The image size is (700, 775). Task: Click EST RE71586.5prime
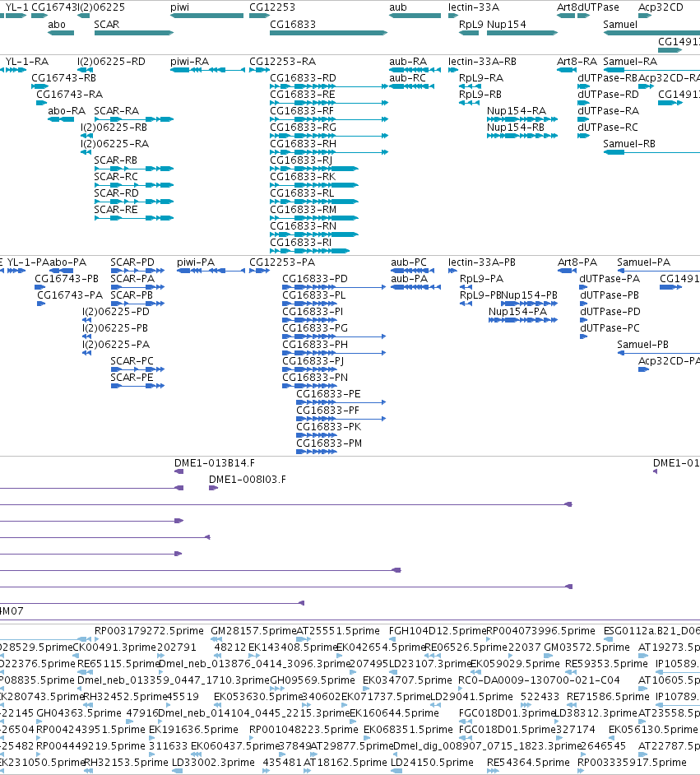point(608,697)
